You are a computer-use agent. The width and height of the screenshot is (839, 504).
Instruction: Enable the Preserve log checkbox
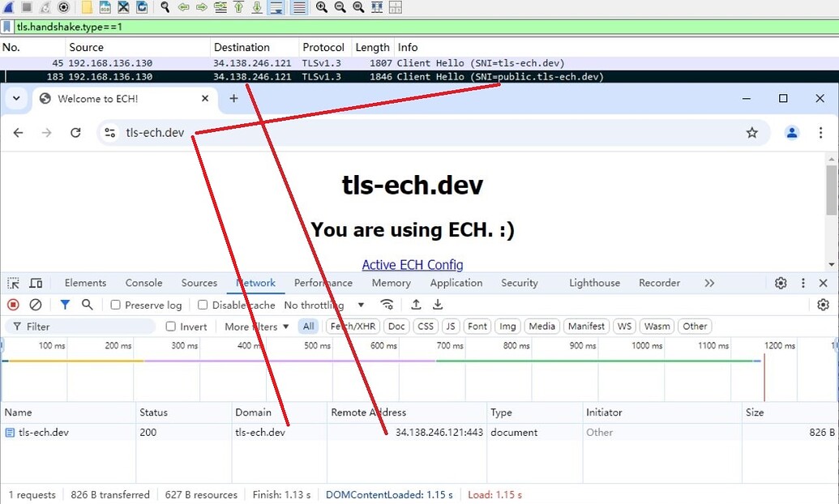coord(116,305)
